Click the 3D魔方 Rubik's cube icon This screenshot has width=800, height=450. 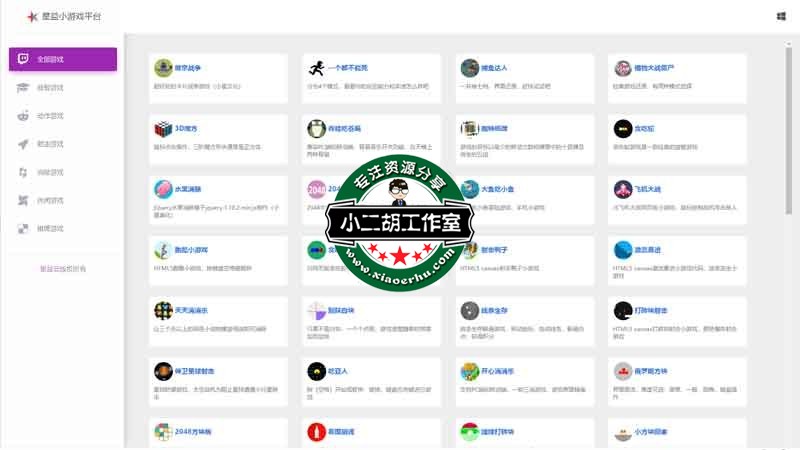(x=163, y=128)
